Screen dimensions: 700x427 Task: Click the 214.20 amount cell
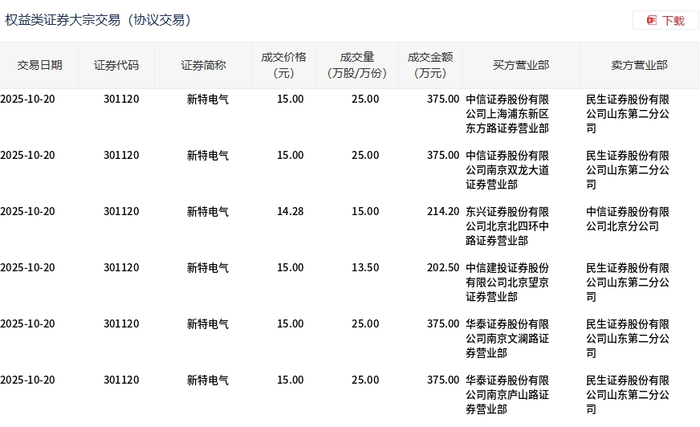tap(443, 211)
